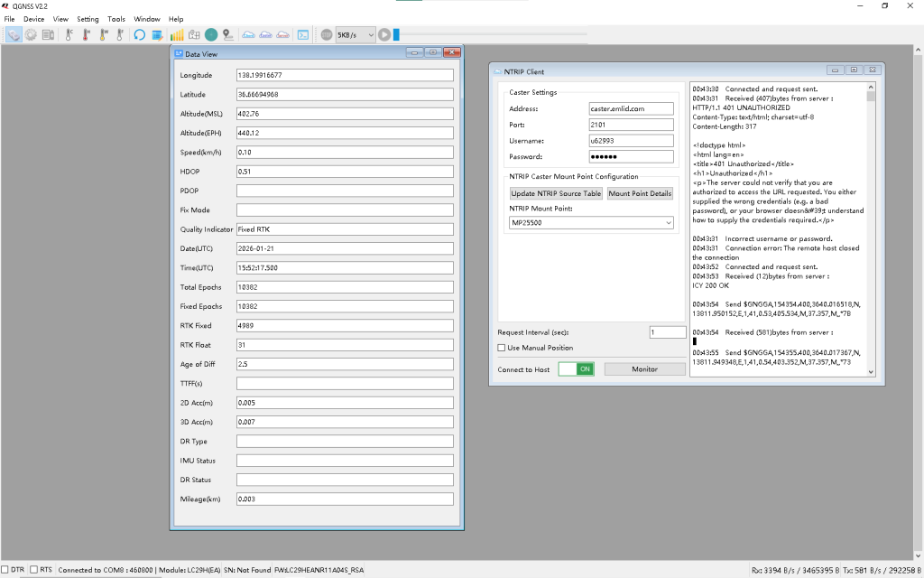This screenshot has width=924, height=578.
Task: Click the gear settings toolbar icon
Action: pos(31,35)
